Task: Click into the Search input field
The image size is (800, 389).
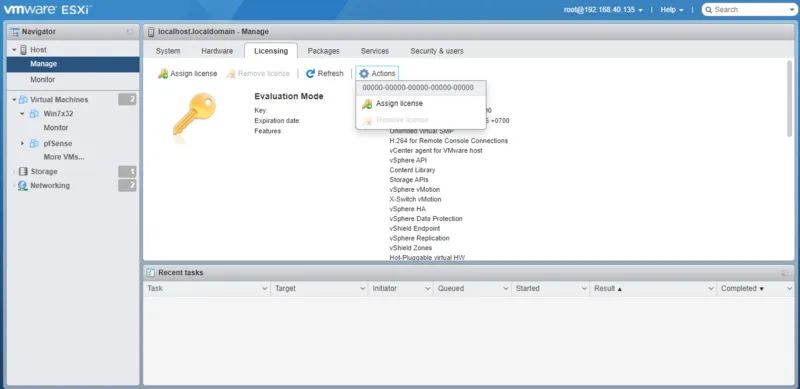Action: click(x=750, y=10)
